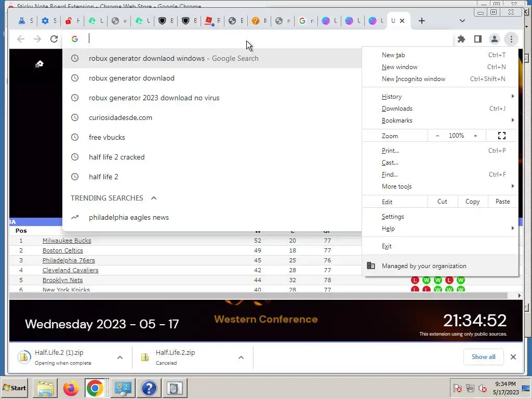
Task: Switch to the orange question mark tab
Action: point(259,21)
